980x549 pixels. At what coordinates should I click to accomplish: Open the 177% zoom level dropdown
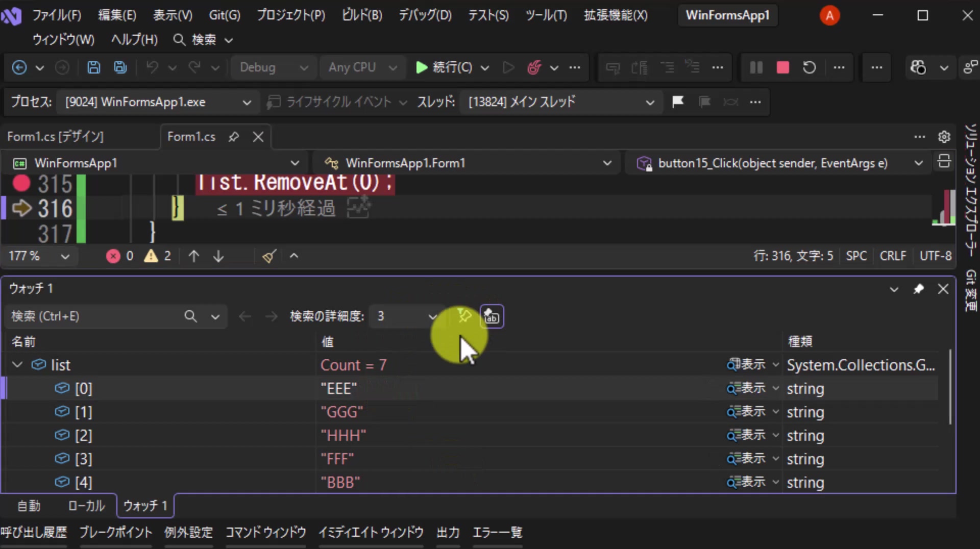[39, 256]
